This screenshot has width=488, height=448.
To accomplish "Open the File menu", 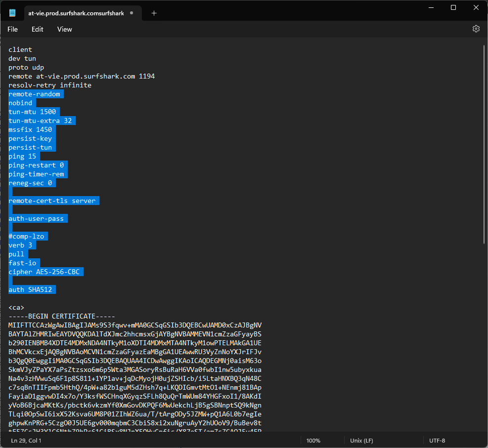I will click(x=13, y=29).
